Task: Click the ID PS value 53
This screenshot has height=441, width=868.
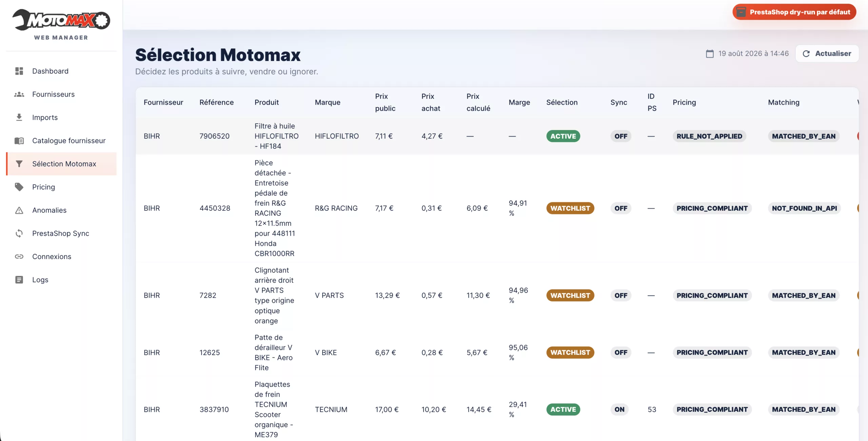Action: pyautogui.click(x=652, y=409)
